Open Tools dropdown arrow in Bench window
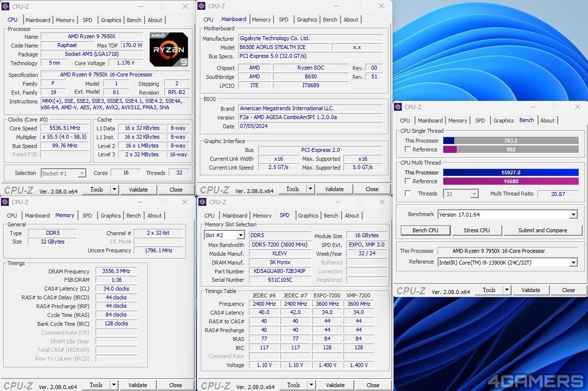The width and height of the screenshot is (588, 391). (x=507, y=290)
